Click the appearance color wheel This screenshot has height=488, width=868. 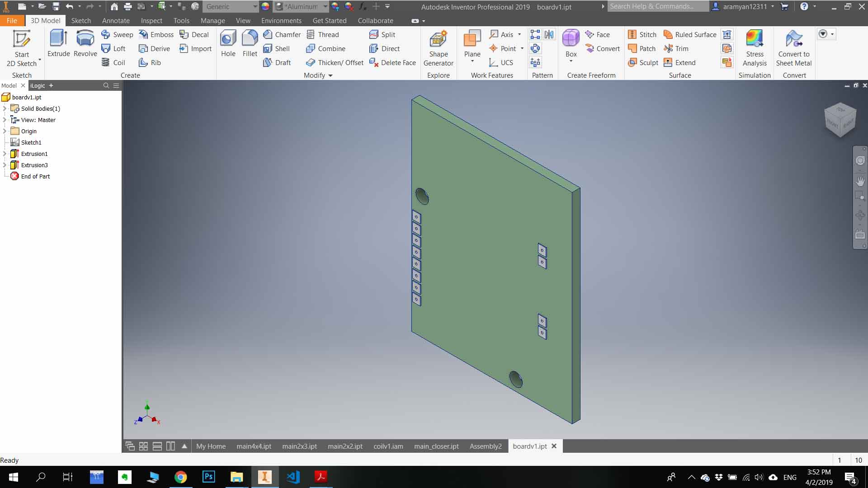(265, 7)
